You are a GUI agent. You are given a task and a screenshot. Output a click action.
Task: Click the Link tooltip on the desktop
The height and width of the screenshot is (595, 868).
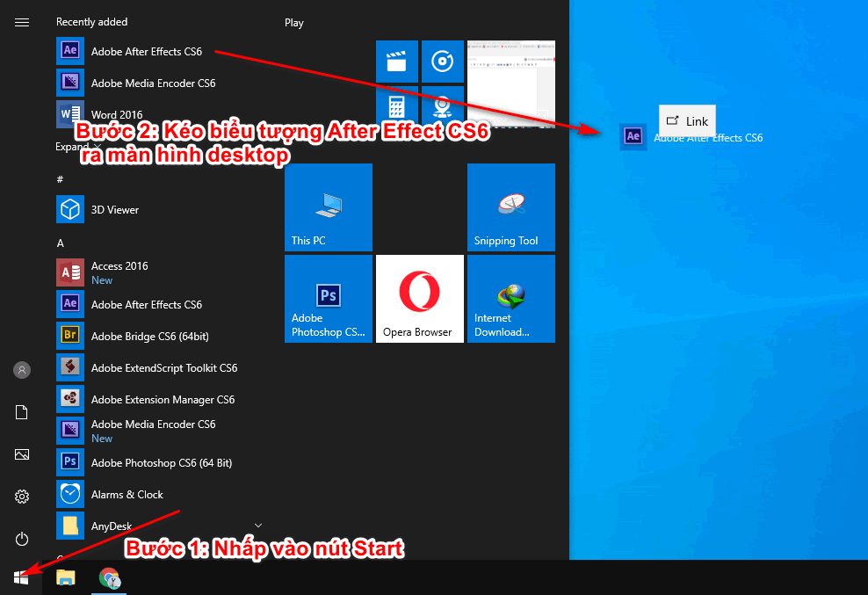[687, 120]
